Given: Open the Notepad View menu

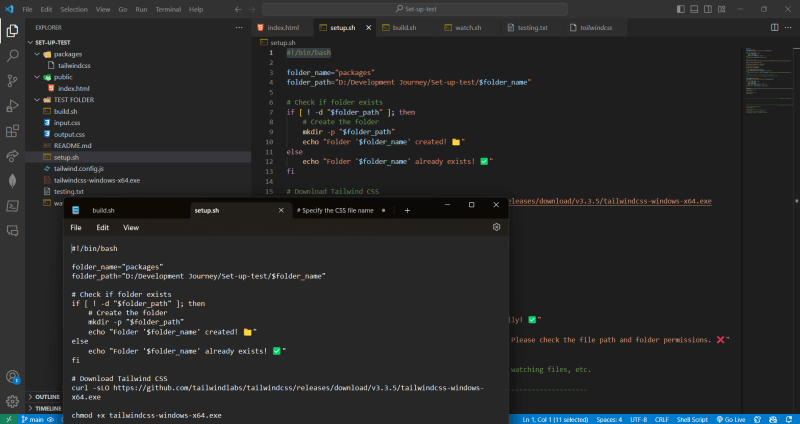Looking at the screenshot, I should click(x=131, y=228).
